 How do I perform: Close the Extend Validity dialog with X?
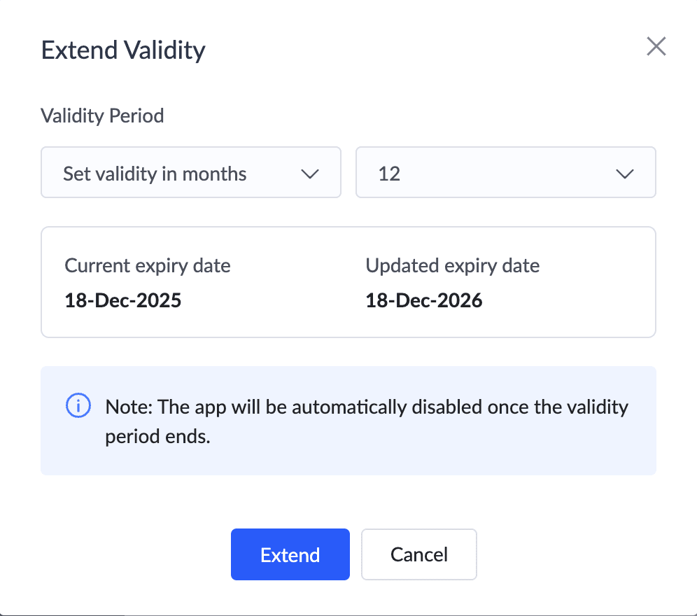click(x=656, y=47)
